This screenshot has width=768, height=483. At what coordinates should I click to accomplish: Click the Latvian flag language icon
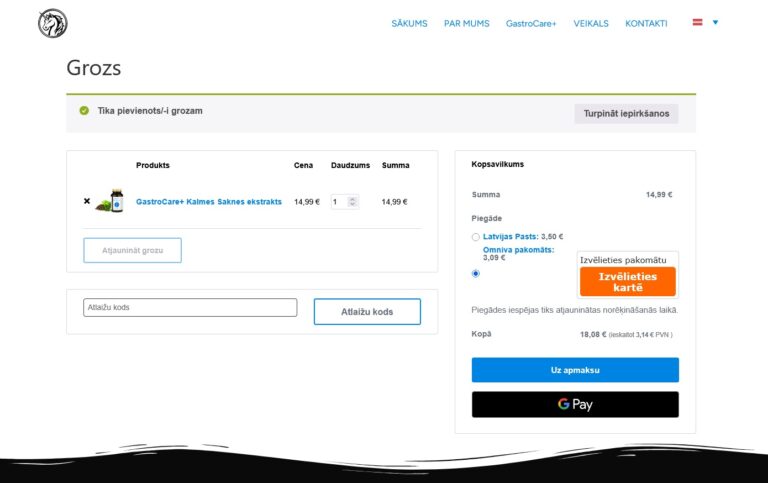point(697,22)
